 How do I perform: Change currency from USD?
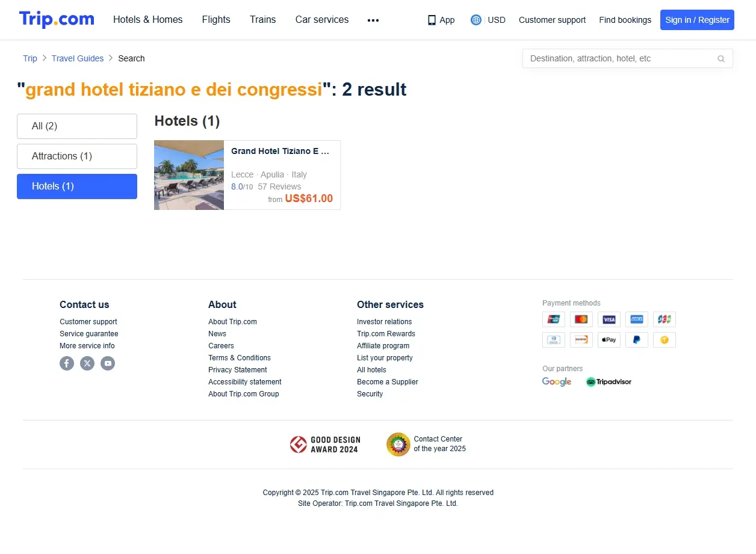pos(497,20)
